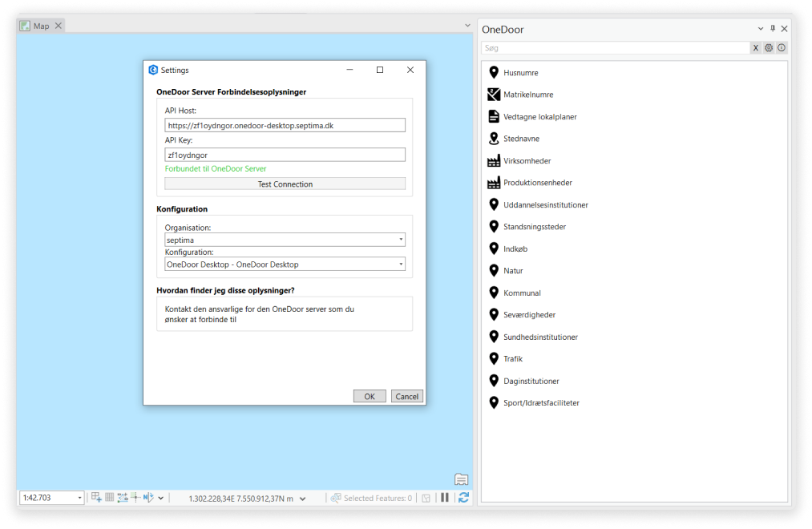This screenshot has height=529, width=812.
Task: Refresh the map view
Action: click(x=463, y=498)
